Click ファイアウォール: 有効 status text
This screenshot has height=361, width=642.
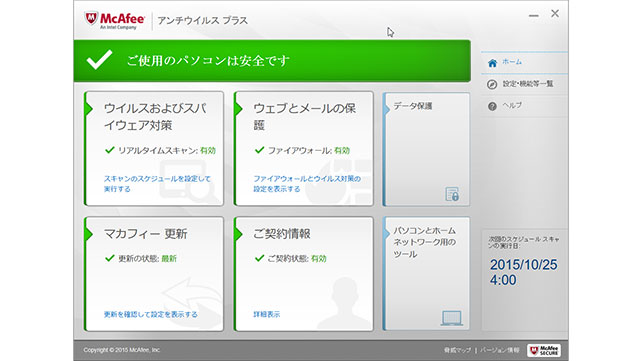309,151
